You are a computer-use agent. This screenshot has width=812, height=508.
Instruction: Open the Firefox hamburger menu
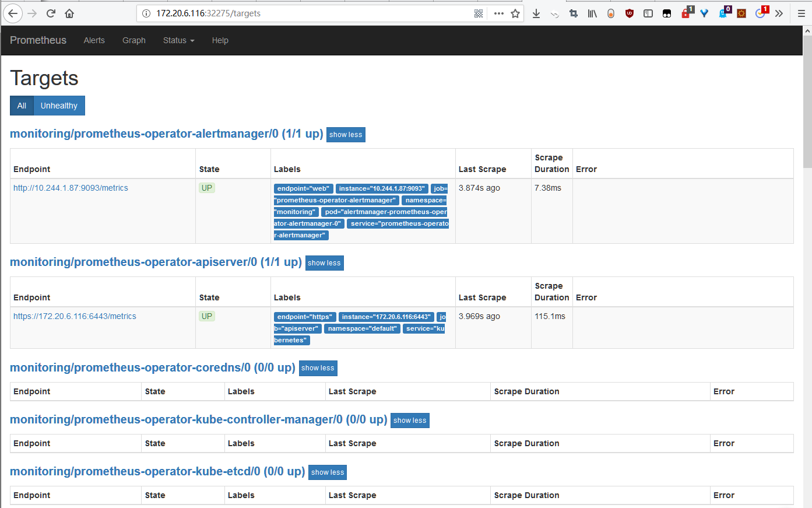point(802,13)
